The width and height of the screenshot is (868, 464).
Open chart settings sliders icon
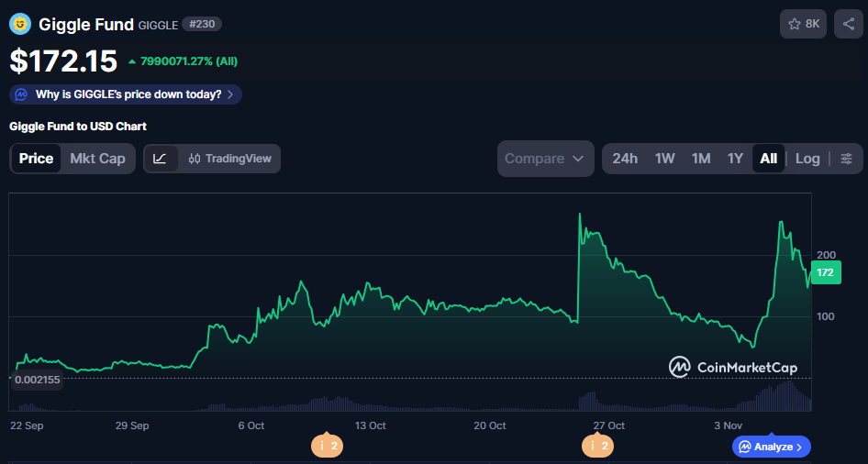846,159
